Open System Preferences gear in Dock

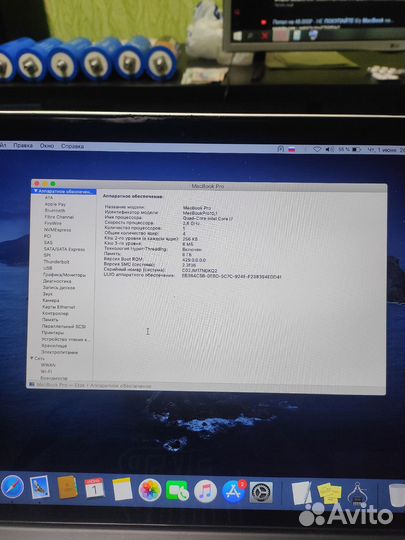click(x=261, y=492)
